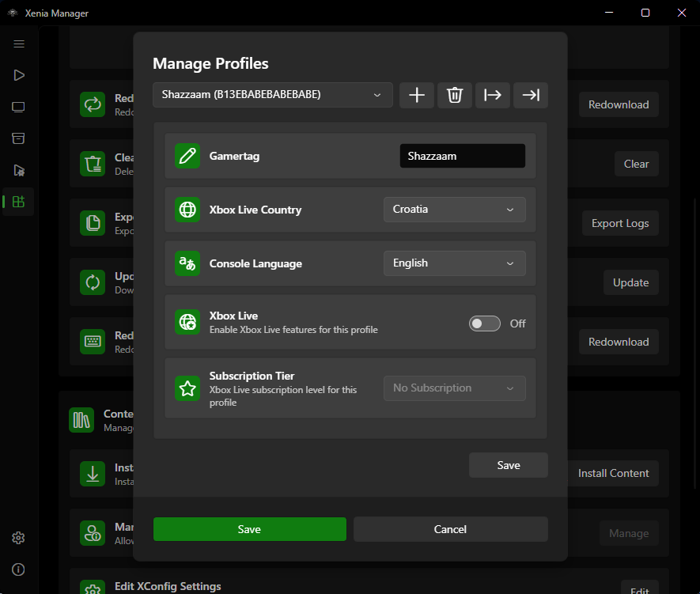Open the monitor sidebar icon
Image resolution: width=700 pixels, height=594 pixels.
point(18,107)
